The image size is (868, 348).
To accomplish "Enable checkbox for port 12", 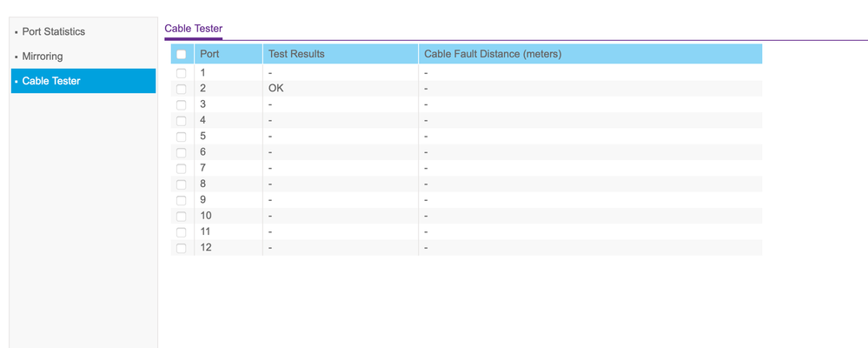I will (181, 248).
